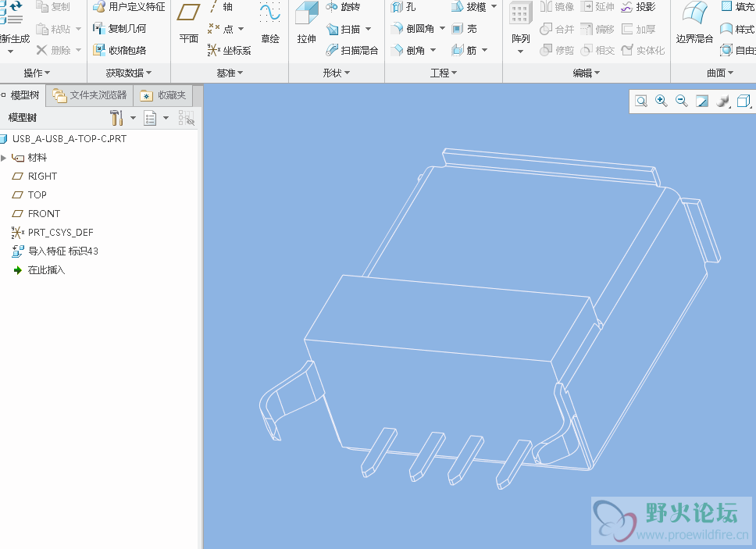The width and height of the screenshot is (756, 549).
Task: Click the repaint icon in graphics toolbar
Action: 702,102
